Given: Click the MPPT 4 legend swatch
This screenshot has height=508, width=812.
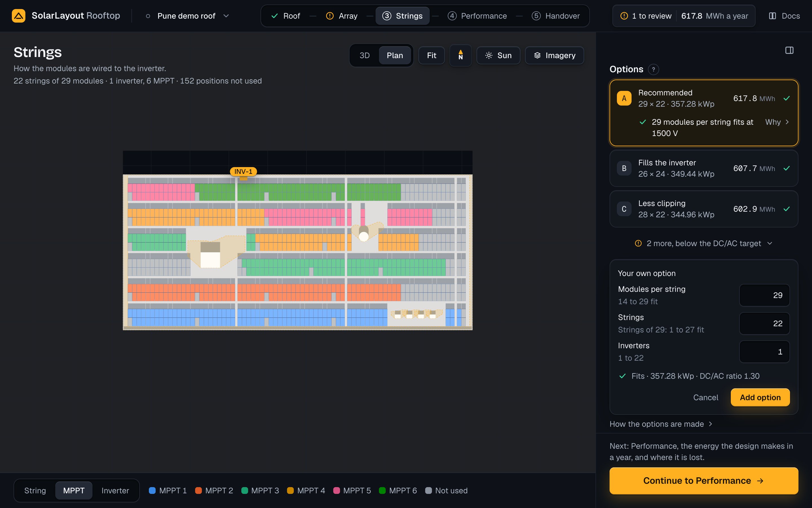Looking at the screenshot, I should click(291, 491).
